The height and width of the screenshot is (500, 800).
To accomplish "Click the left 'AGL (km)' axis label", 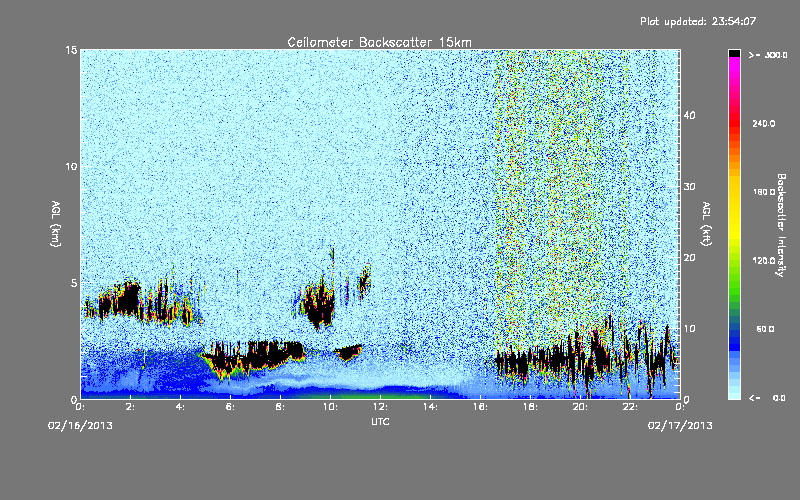I will pos(56,223).
